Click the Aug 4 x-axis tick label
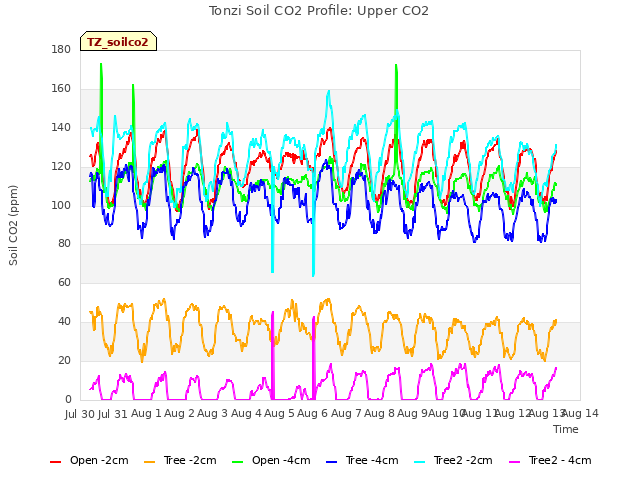Image resolution: width=640 pixels, height=480 pixels. (246, 414)
